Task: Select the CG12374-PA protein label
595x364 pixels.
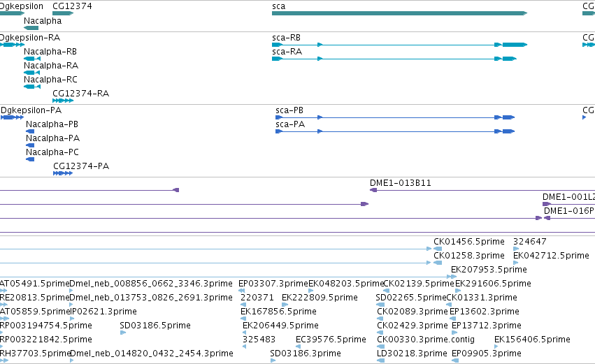Action: 81,166
